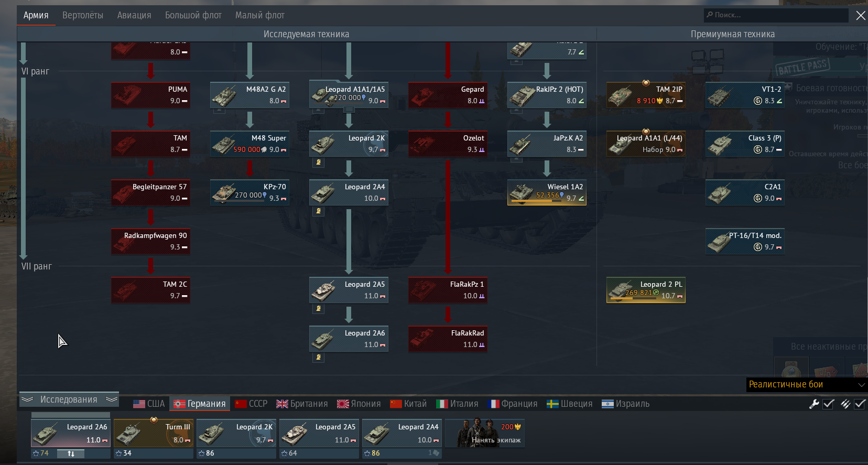Expand the vehicle group under RakJPz 2 (HOT)

(517, 110)
